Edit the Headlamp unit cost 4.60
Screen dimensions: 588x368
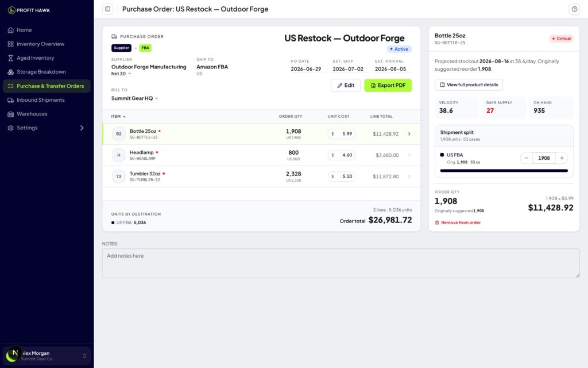click(342, 155)
